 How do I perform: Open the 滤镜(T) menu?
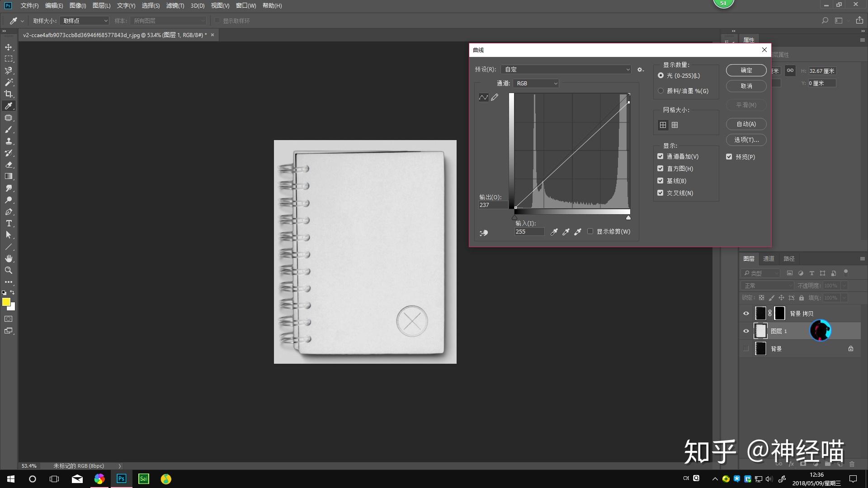pos(175,5)
